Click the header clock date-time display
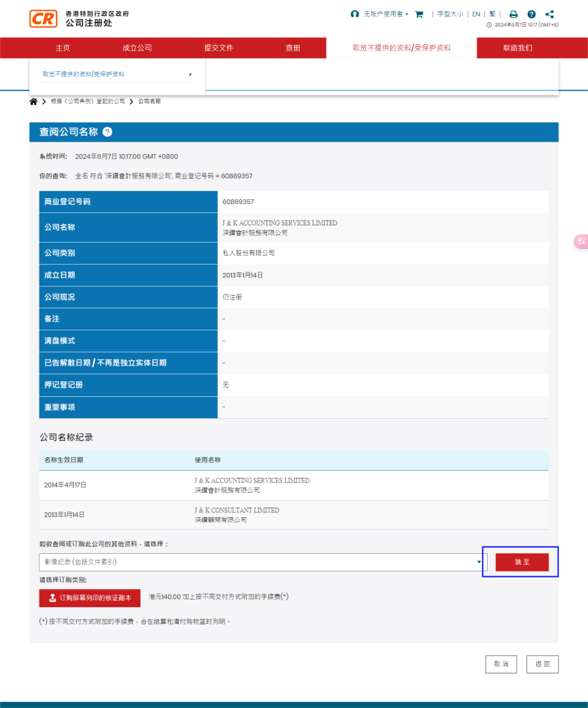This screenshot has width=588, height=708. tap(522, 25)
